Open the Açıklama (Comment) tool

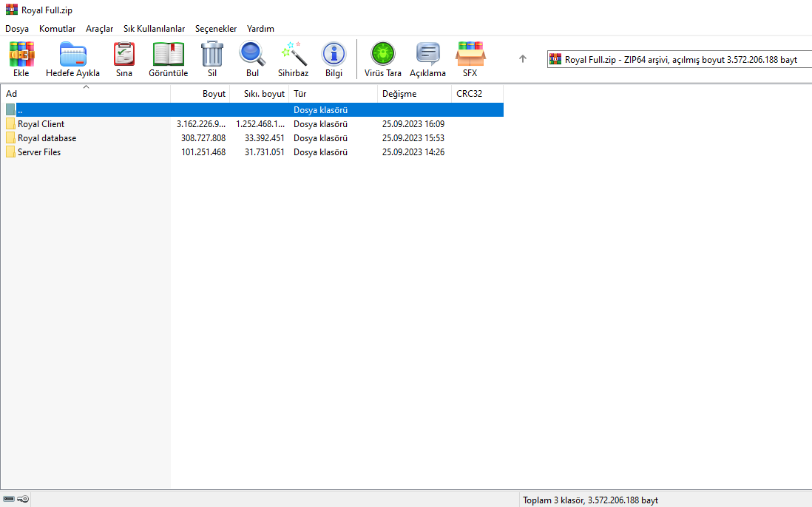[x=427, y=54]
